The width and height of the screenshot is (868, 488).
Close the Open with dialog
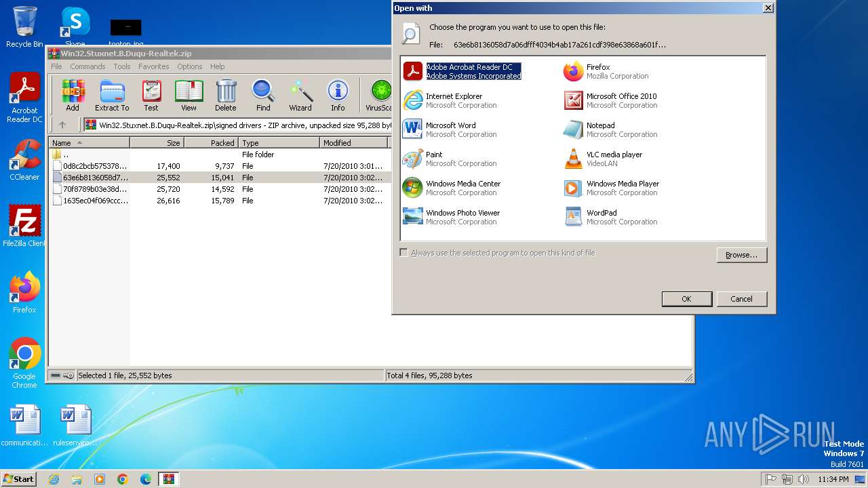click(x=768, y=8)
